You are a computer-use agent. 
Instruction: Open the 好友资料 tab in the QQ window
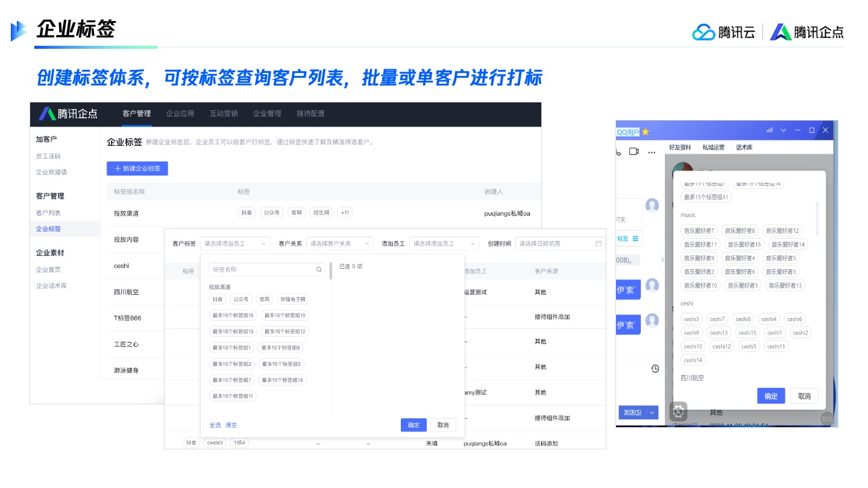[681, 148]
